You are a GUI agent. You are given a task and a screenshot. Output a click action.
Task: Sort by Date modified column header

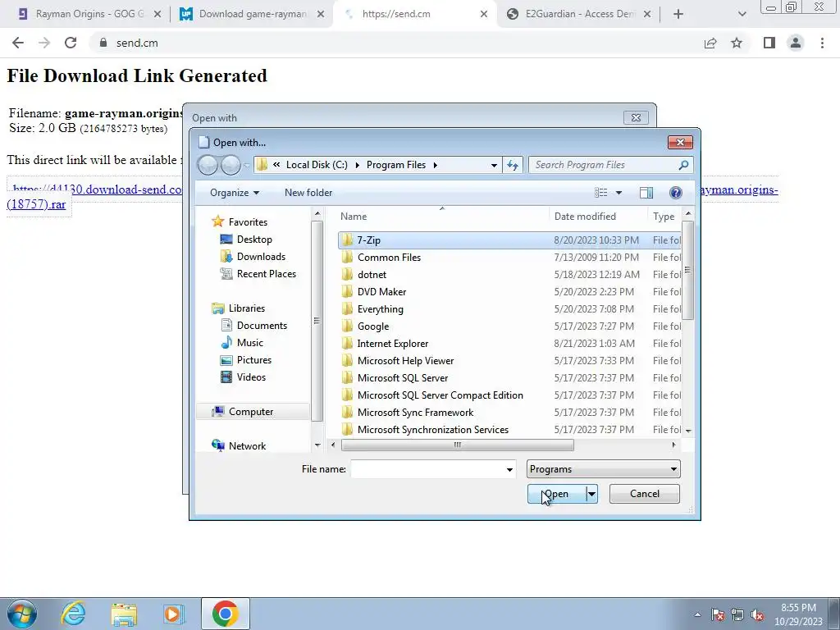coord(598,217)
